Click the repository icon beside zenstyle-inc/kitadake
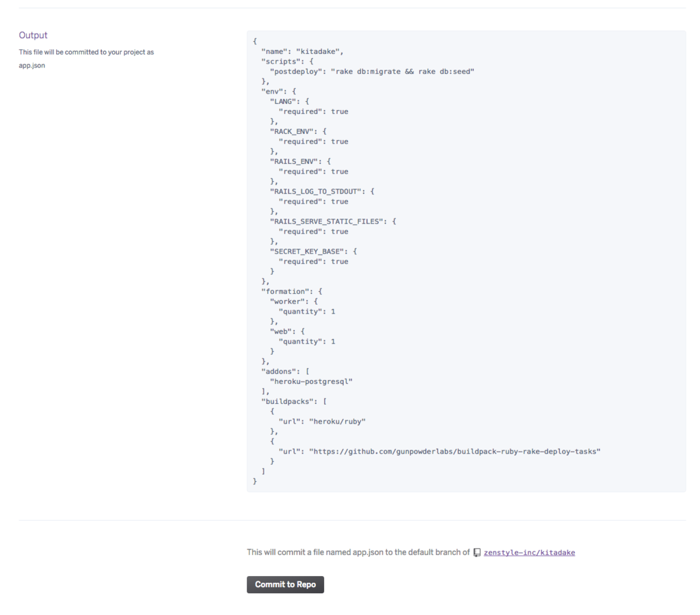This screenshot has height=615, width=700. tap(476, 553)
